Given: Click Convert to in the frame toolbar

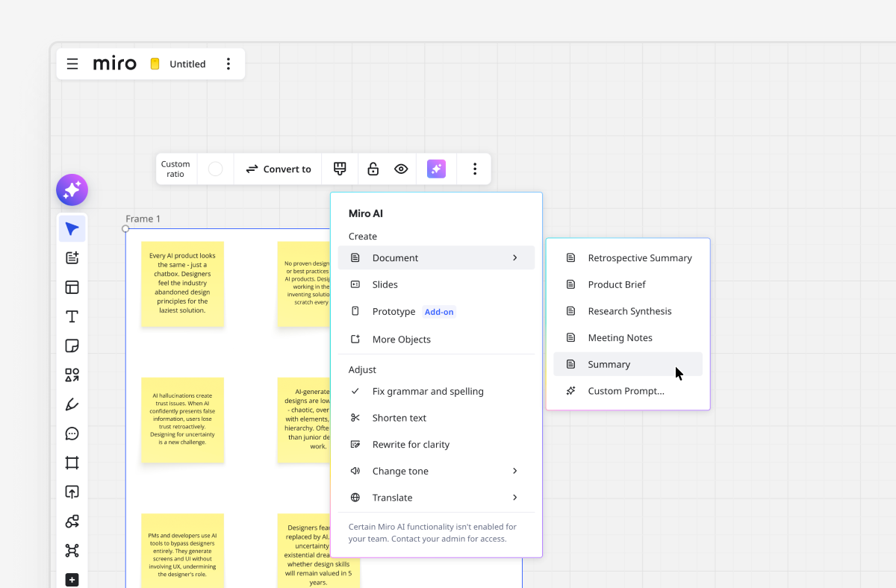Looking at the screenshot, I should [x=279, y=169].
